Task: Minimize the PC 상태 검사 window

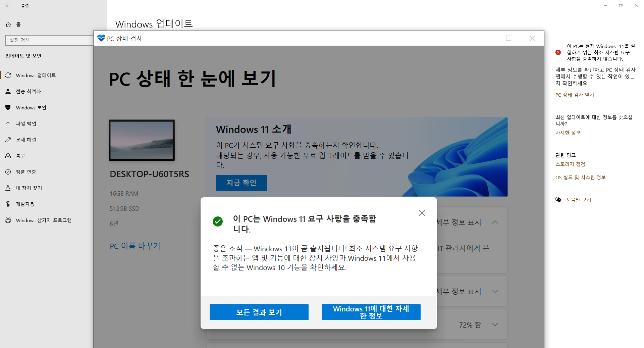Action: tap(485, 38)
